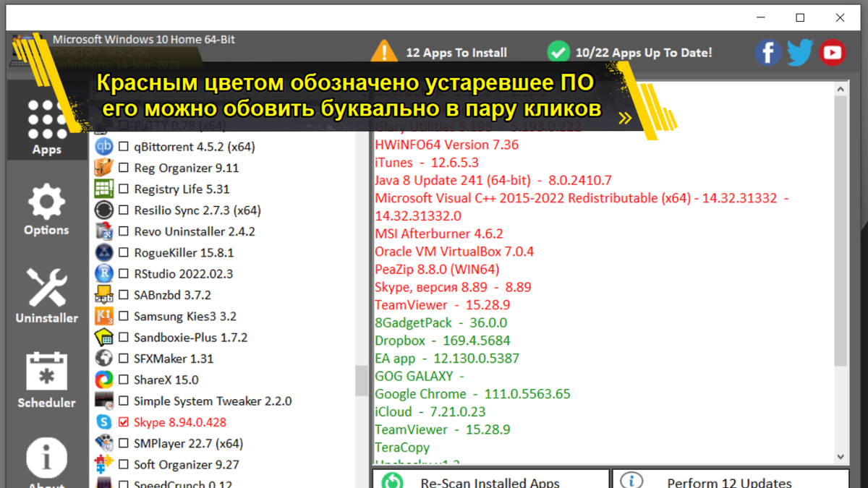The height and width of the screenshot is (488, 868).
Task: Check the Registry Life 5.31 checkbox
Action: [x=124, y=189]
